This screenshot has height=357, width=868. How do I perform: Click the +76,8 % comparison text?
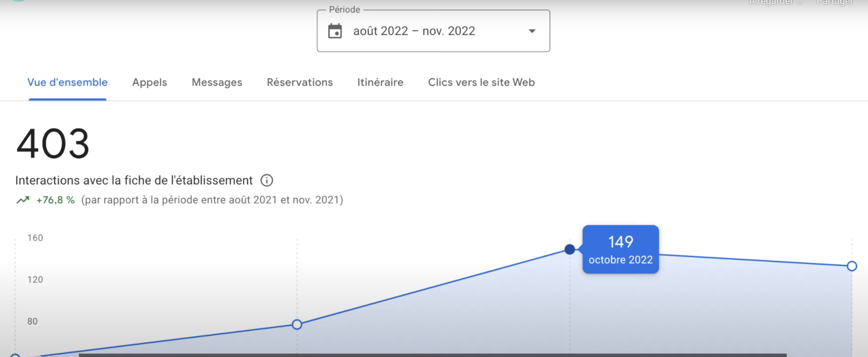point(55,200)
